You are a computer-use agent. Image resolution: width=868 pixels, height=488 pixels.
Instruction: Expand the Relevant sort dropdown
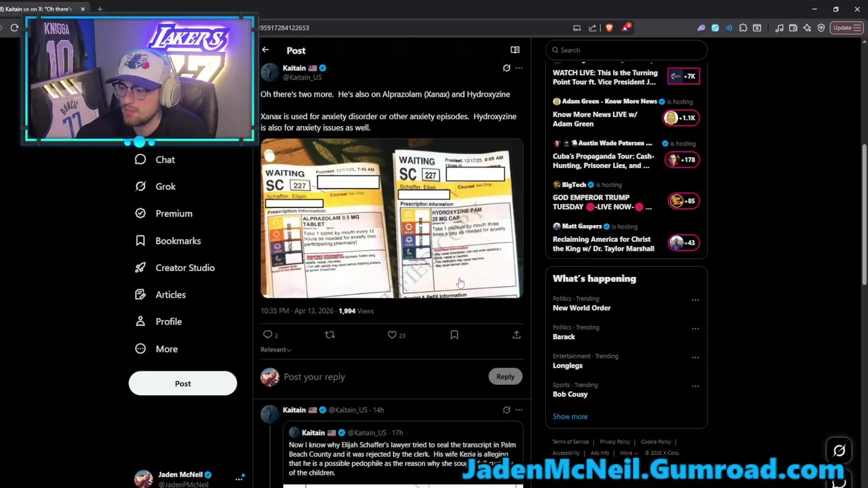click(276, 350)
